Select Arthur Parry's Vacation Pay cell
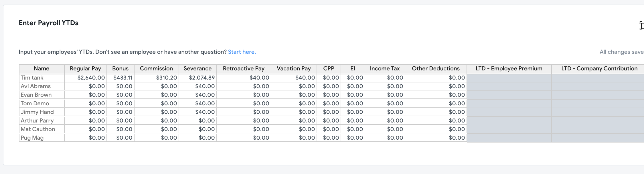Image resolution: width=644 pixels, height=174 pixels. click(x=294, y=120)
